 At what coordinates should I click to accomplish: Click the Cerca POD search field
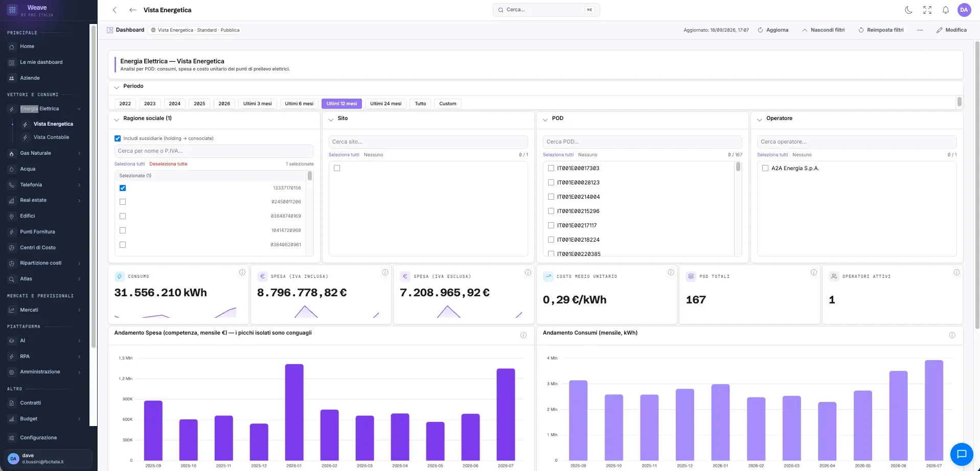642,142
